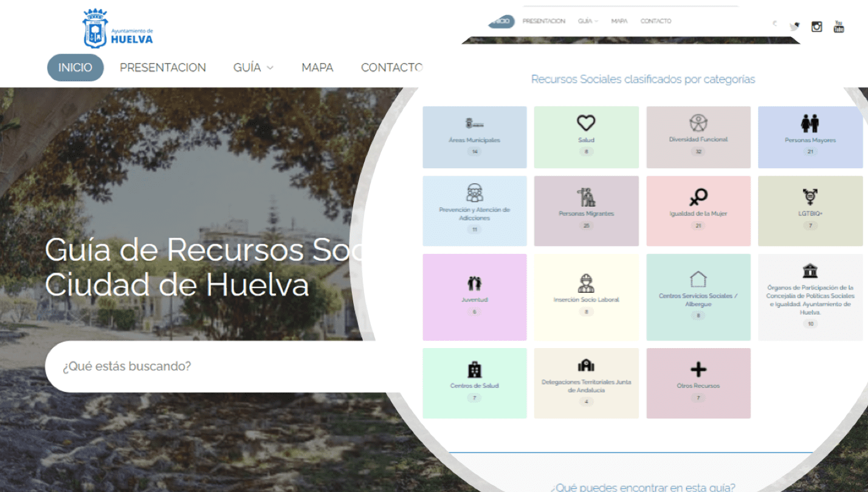868x492 pixels.
Task: Open the 'Diversidad Funcional' category label
Action: pos(698,140)
